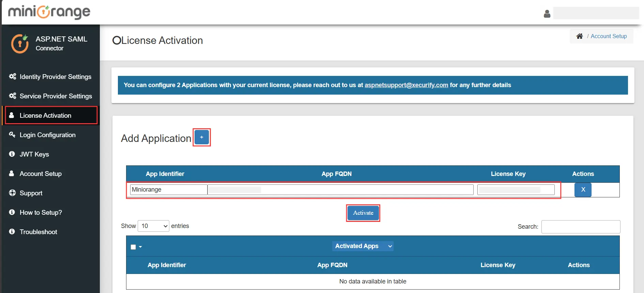Screen dimensions: 644x293
Task: Click the user icon beside Account Setup menu
Action: pos(12,173)
